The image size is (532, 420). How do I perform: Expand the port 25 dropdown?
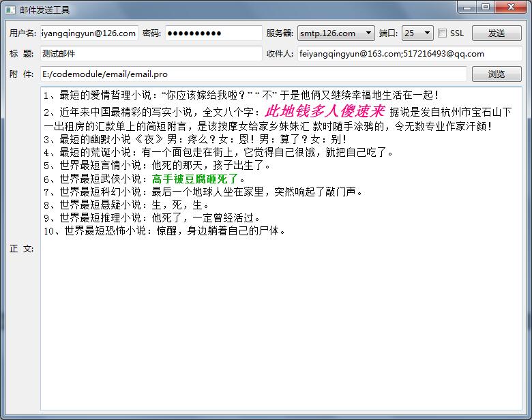tap(417, 33)
